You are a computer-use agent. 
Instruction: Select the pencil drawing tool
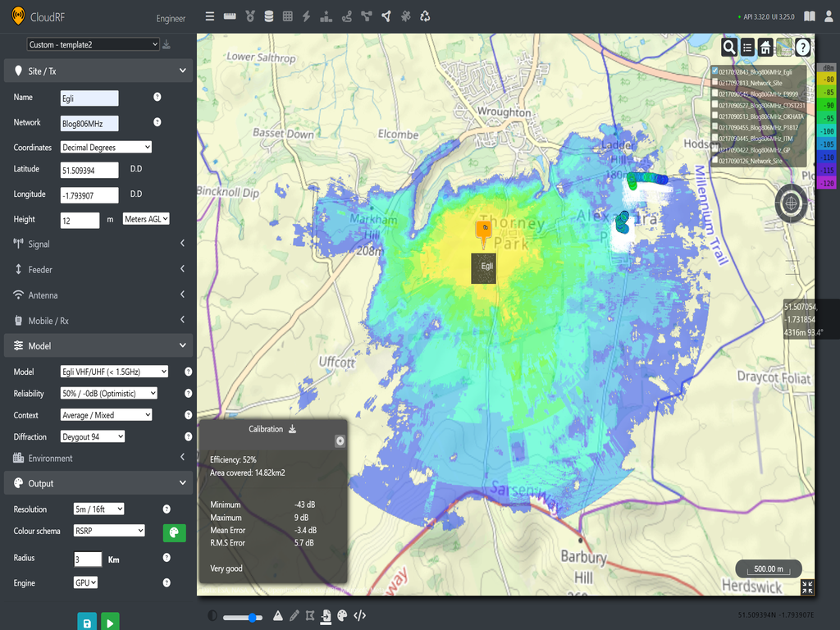pyautogui.click(x=294, y=615)
